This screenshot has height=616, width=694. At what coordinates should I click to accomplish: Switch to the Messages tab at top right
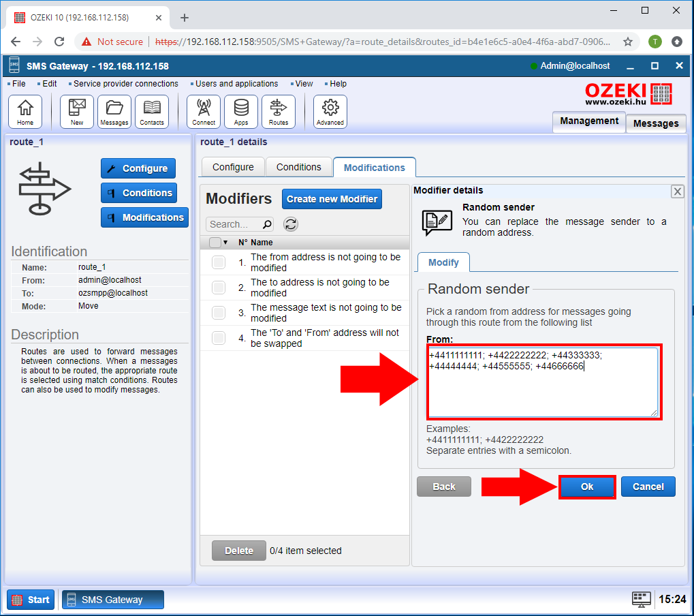(656, 123)
